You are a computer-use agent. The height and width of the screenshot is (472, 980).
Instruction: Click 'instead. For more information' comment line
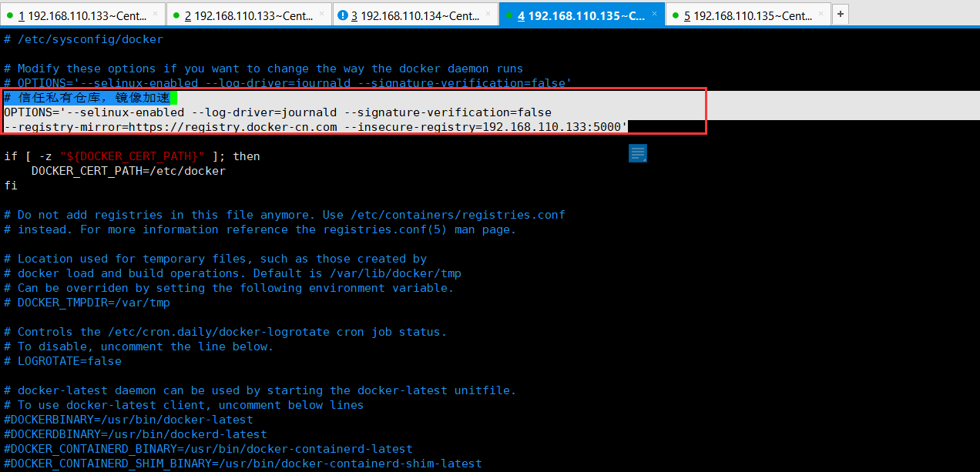click(260, 229)
